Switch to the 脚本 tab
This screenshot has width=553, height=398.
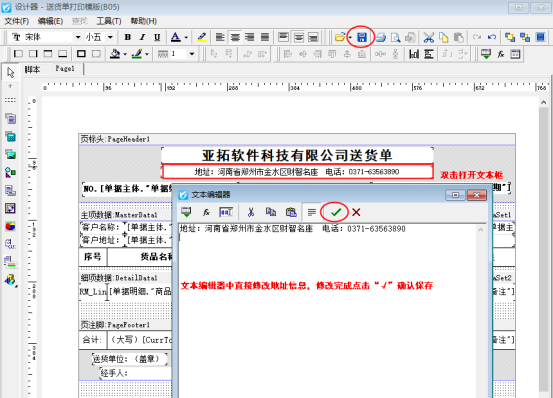pos(32,69)
